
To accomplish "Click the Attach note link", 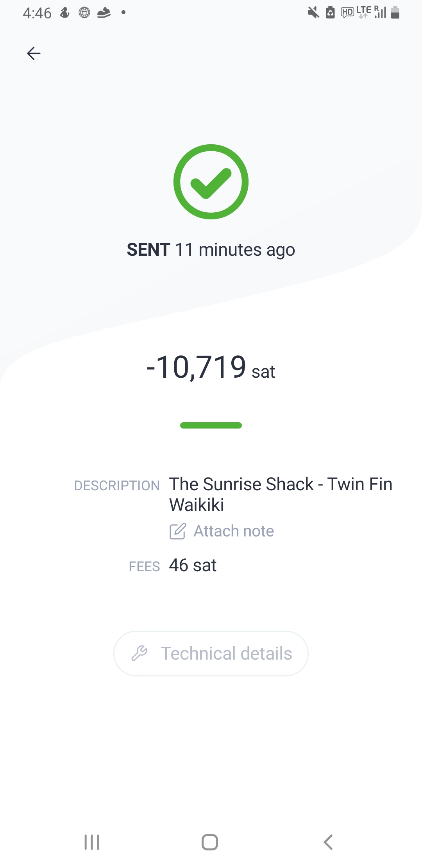I will coord(234,531).
